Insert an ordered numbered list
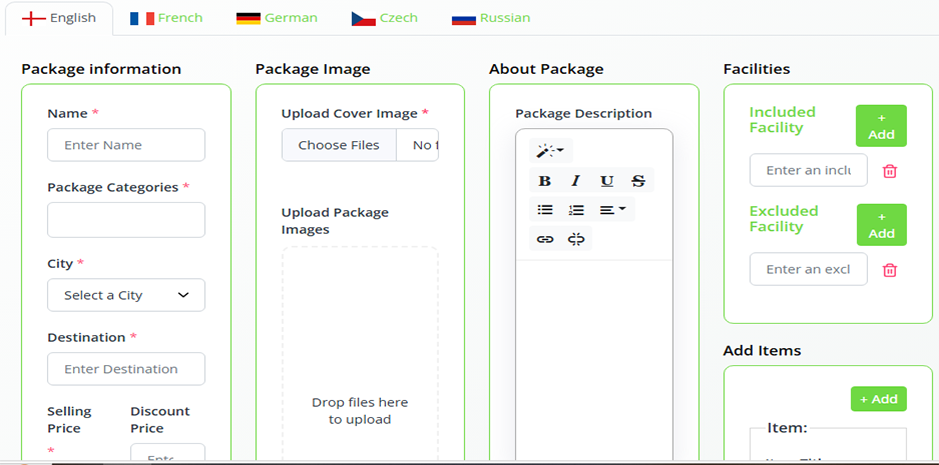The image size is (939, 465). tap(576, 210)
